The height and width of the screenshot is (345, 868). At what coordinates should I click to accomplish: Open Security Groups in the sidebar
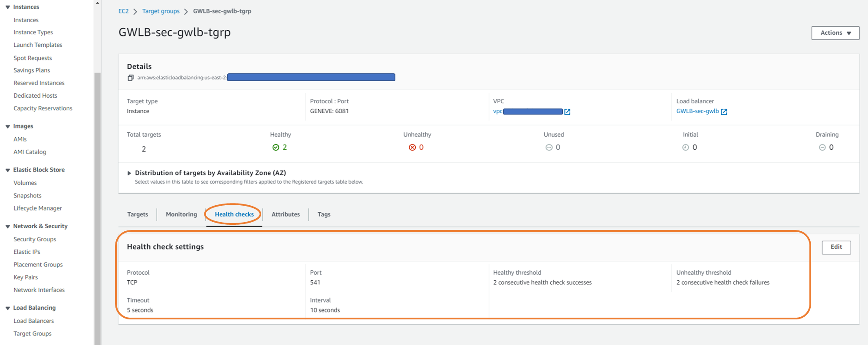[x=35, y=240]
